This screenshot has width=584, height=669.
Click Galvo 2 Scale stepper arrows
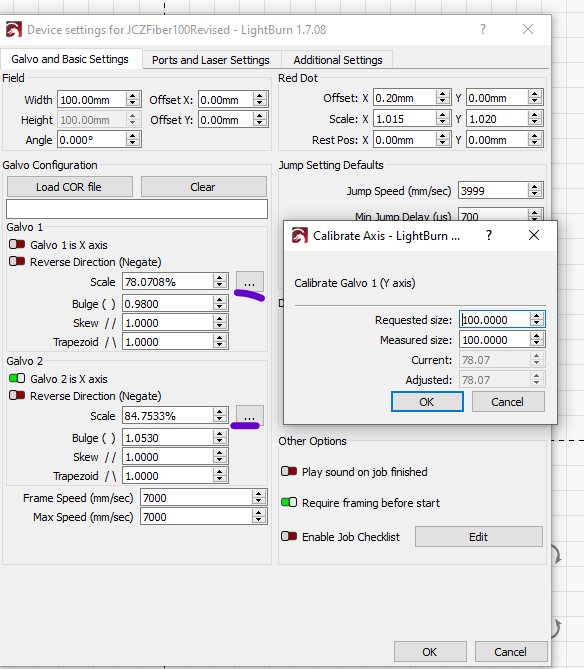(x=220, y=415)
